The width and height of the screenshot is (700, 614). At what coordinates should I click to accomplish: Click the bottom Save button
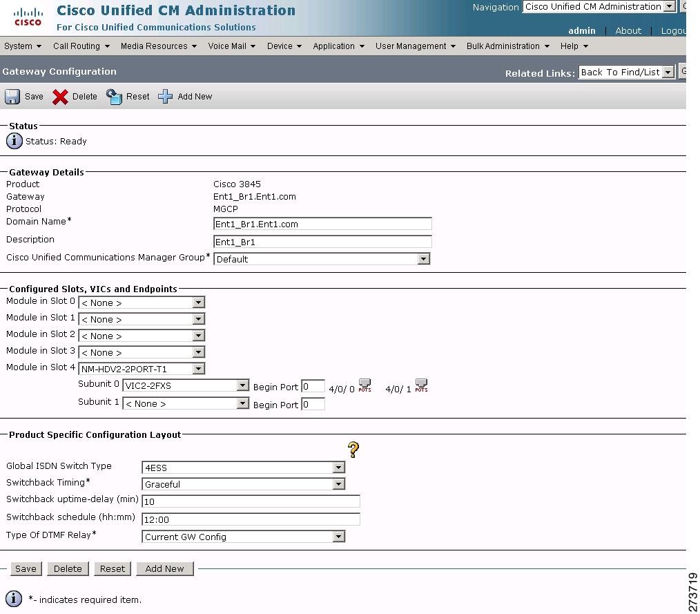point(26,568)
